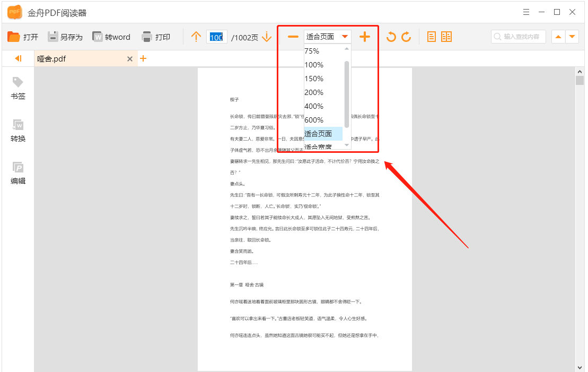Save the file using 另存为
The width and height of the screenshot is (588, 372).
[64, 37]
